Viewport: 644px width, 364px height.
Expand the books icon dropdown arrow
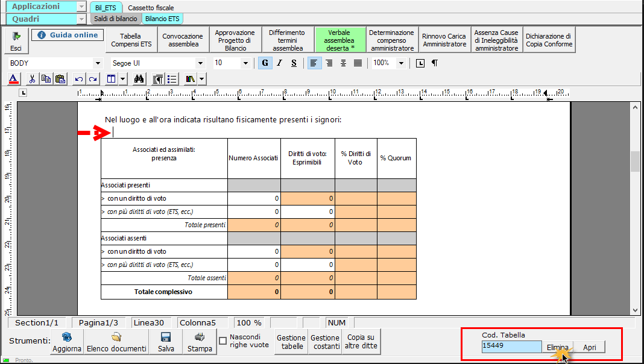[x=201, y=79]
